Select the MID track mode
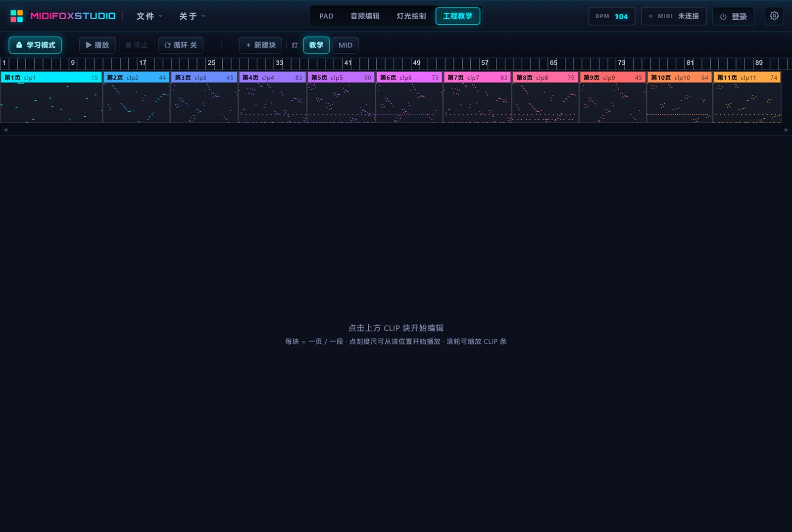Screen dimensions: 792x532 pos(346,45)
